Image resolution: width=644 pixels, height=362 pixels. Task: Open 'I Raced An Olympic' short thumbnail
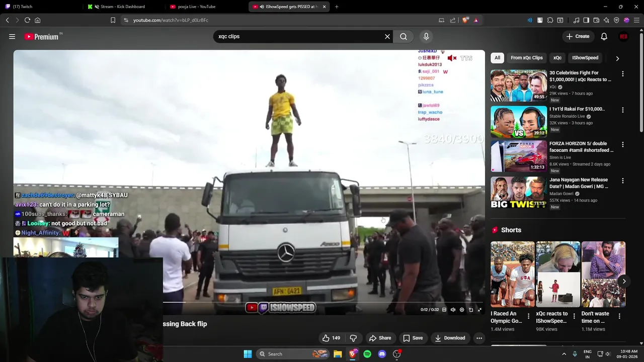[x=512, y=274]
